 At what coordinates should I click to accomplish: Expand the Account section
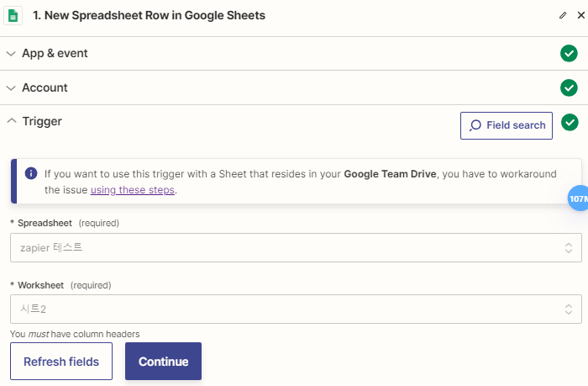point(11,87)
